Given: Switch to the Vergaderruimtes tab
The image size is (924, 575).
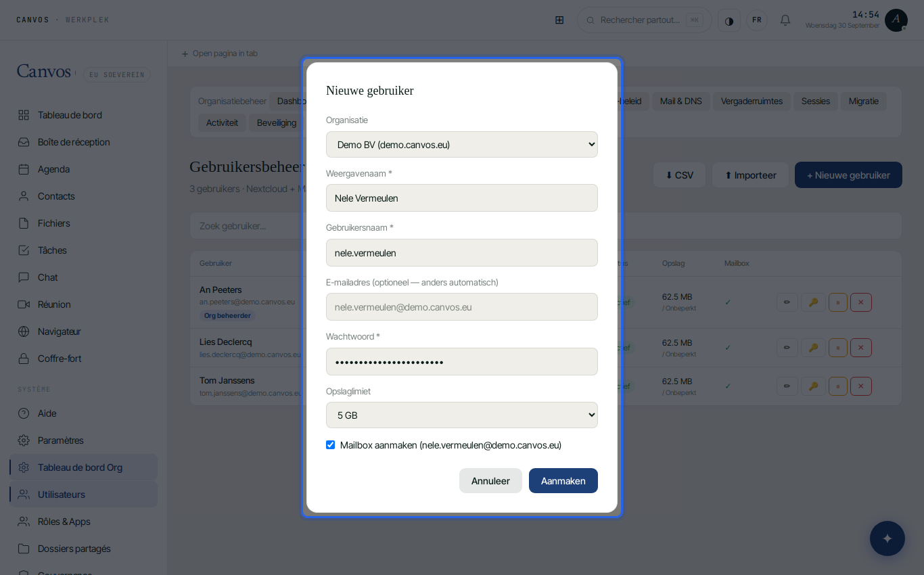Looking at the screenshot, I should (752, 101).
